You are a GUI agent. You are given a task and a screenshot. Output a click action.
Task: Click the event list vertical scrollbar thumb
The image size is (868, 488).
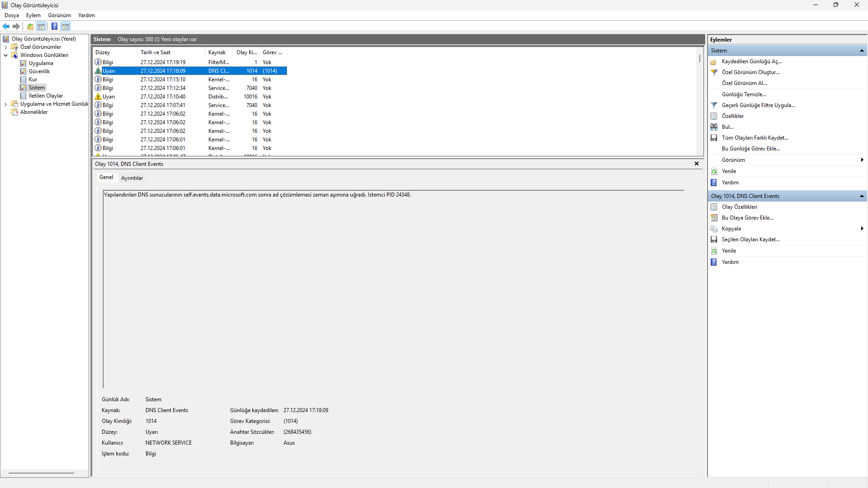point(700,59)
